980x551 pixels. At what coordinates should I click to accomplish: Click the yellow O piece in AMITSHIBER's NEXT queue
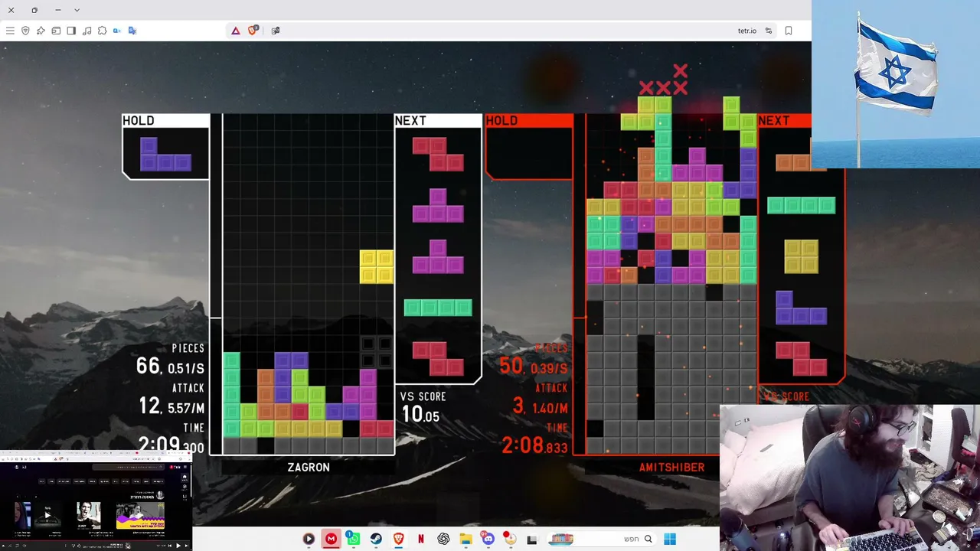click(801, 256)
